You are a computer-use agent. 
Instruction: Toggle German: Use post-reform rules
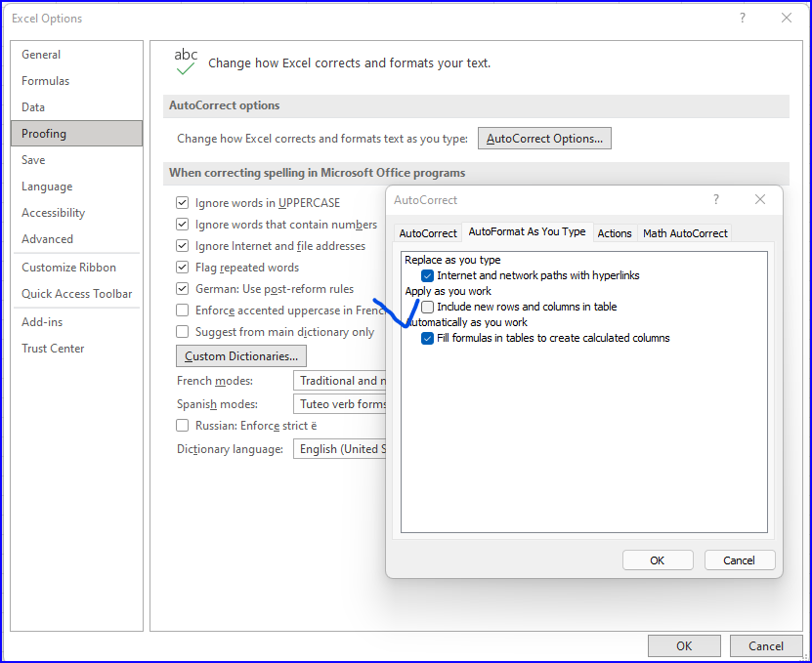(183, 289)
